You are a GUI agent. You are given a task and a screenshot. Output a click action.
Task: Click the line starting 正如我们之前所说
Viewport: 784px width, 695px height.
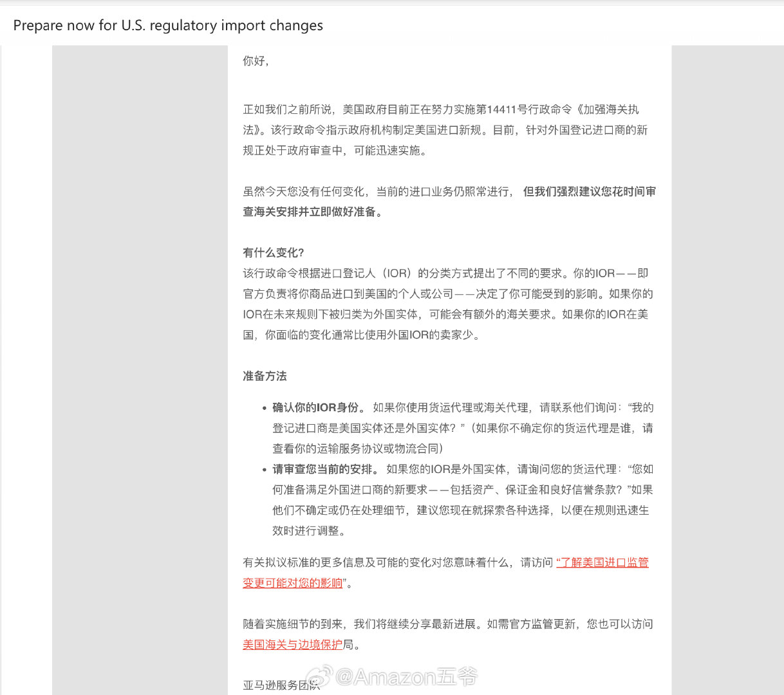click(441, 109)
